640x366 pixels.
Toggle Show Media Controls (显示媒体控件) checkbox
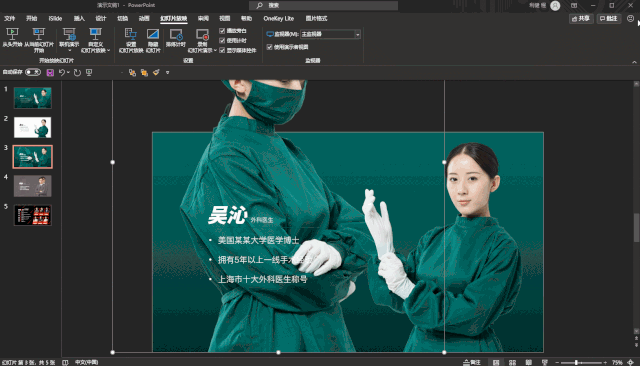pyautogui.click(x=222, y=50)
